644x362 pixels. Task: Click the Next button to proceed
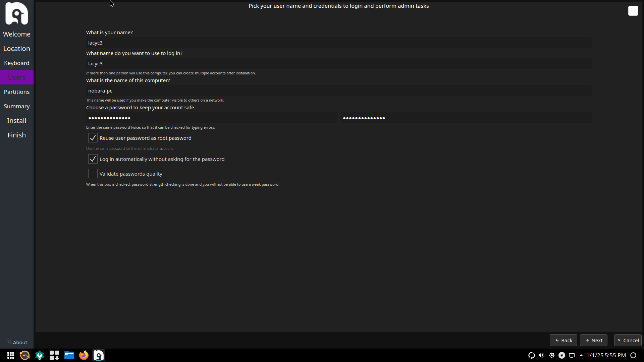click(594, 340)
